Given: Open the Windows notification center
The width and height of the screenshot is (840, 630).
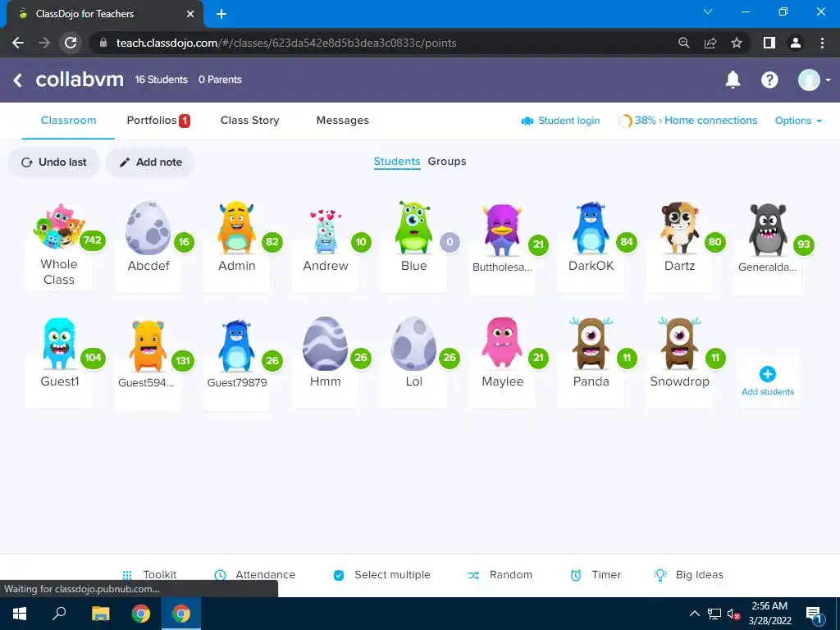Looking at the screenshot, I should 814,614.
